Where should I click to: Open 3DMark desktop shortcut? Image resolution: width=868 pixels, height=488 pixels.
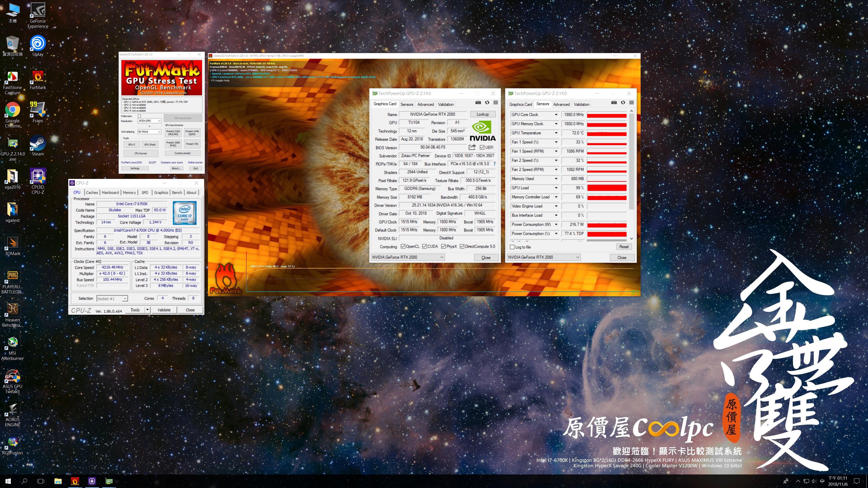click(12, 245)
